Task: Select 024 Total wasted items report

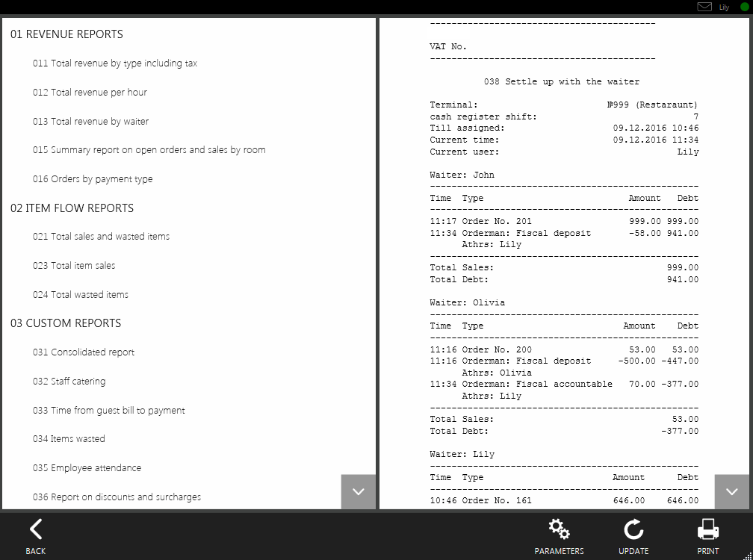Action: 81,295
